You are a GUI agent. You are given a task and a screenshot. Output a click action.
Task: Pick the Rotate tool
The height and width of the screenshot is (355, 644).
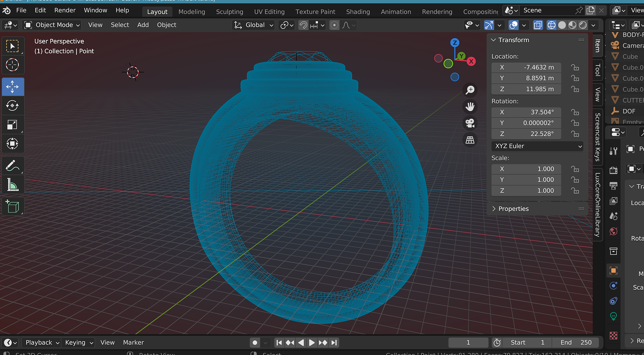(x=13, y=106)
